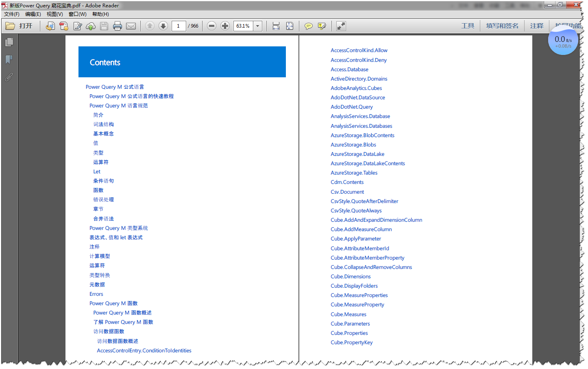The height and width of the screenshot is (369, 588).
Task: Open the AzureStorage.BlobContents link
Action: pos(362,135)
